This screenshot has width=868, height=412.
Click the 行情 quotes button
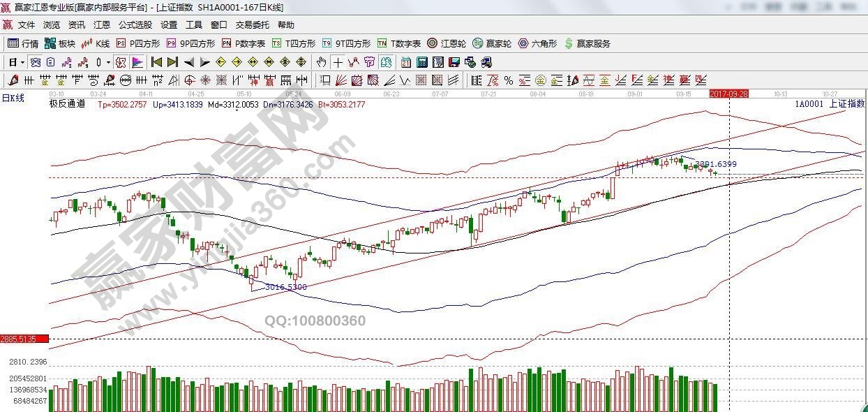click(x=24, y=43)
